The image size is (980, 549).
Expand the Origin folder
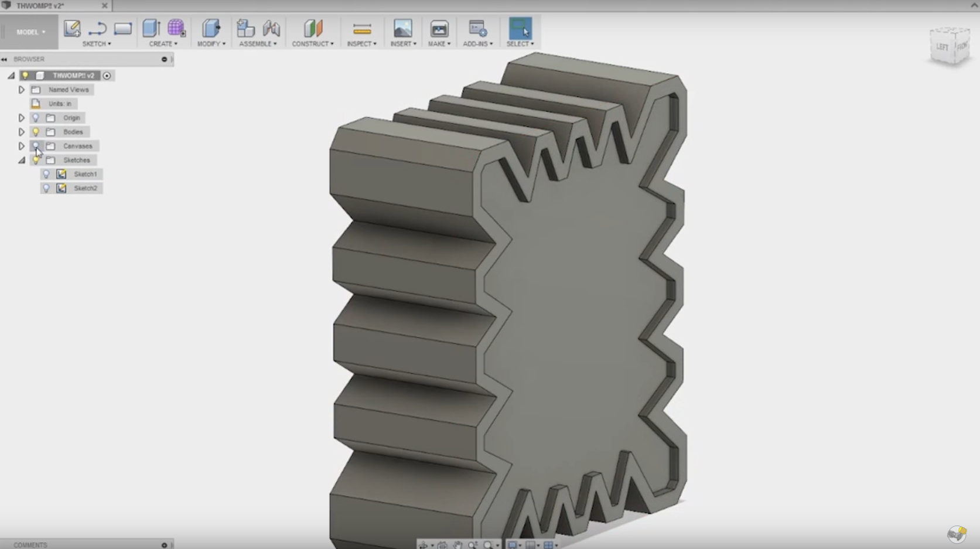coord(22,118)
